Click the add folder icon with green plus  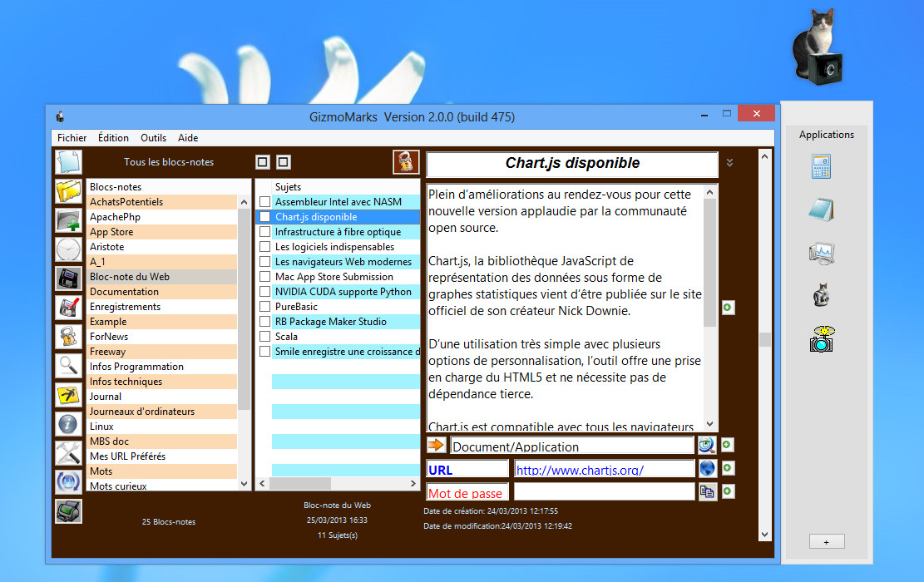click(68, 220)
